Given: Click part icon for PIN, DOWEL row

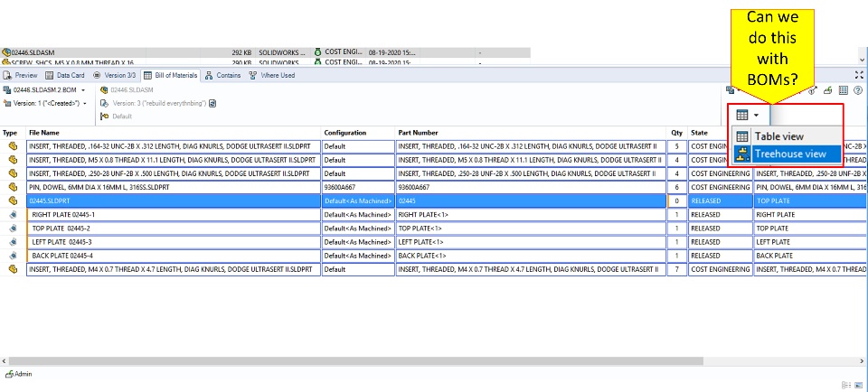Looking at the screenshot, I should [x=13, y=188].
